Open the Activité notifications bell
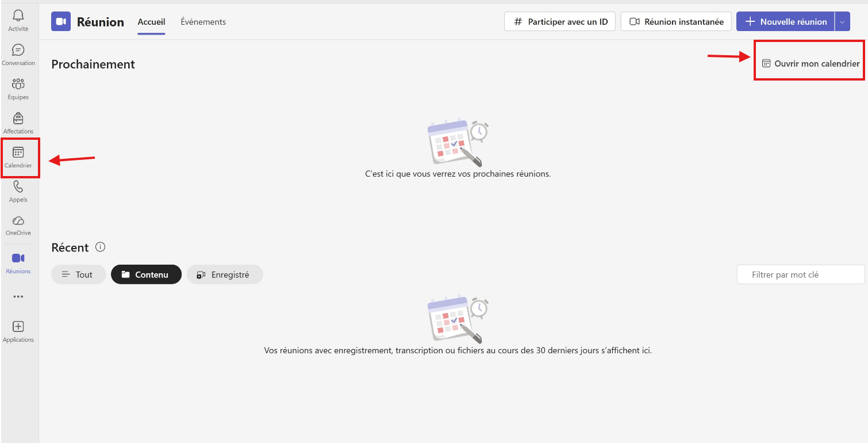 click(x=18, y=21)
